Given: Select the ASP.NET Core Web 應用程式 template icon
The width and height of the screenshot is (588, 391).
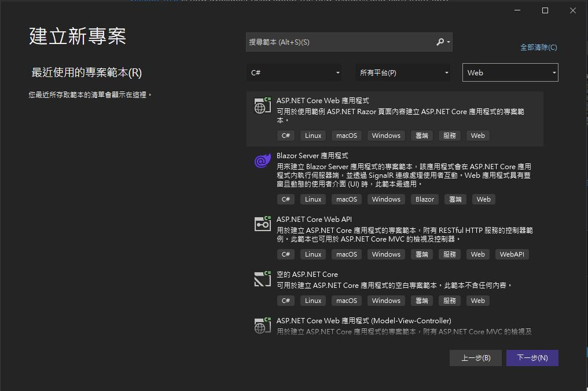Looking at the screenshot, I should (x=263, y=105).
